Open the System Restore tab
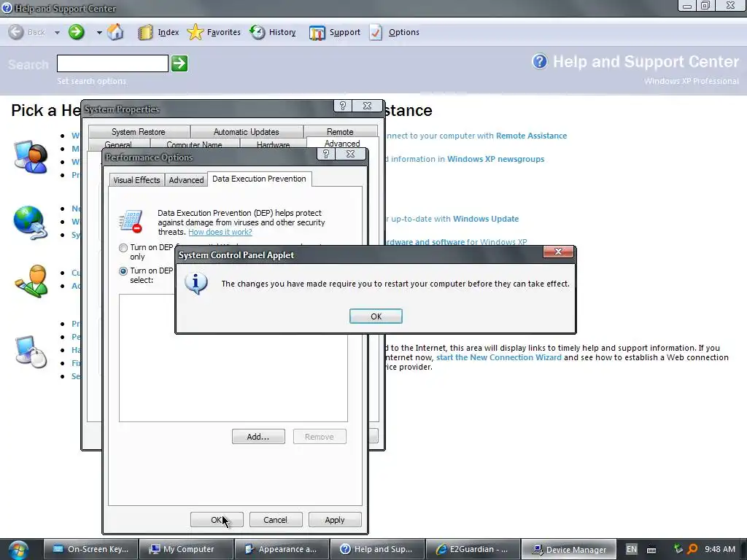Screen dimensions: 747x560 (139, 131)
